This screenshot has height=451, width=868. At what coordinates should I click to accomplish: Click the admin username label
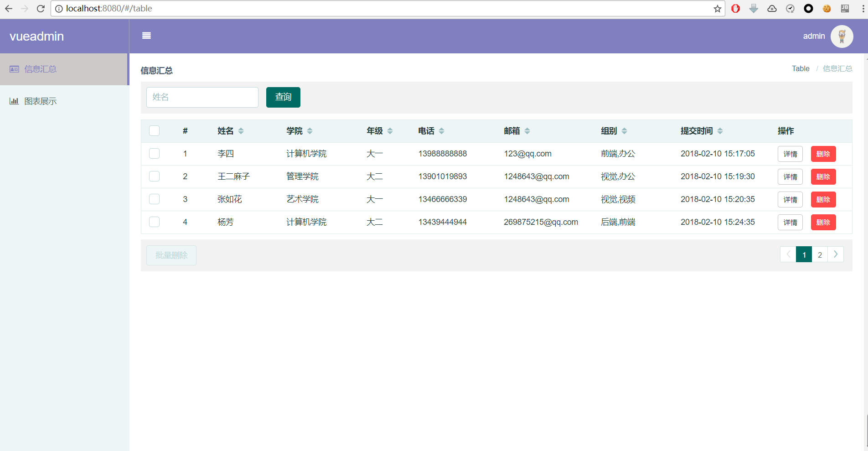tap(814, 36)
